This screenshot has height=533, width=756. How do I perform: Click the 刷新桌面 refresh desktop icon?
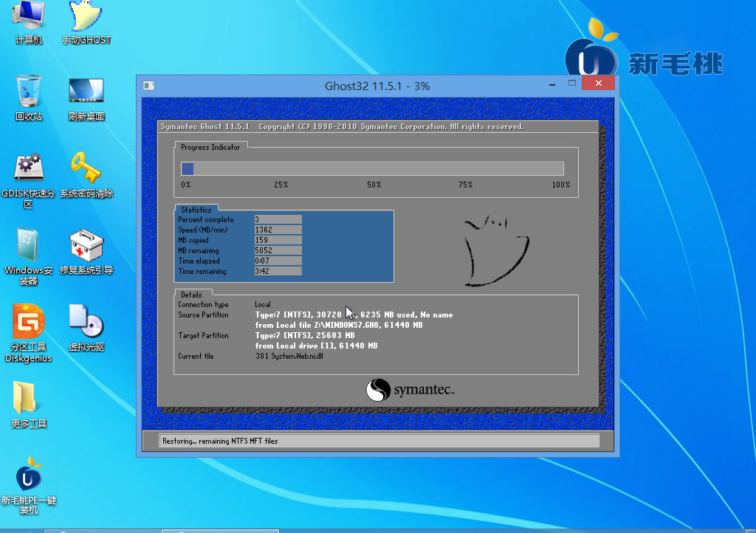pos(86,94)
